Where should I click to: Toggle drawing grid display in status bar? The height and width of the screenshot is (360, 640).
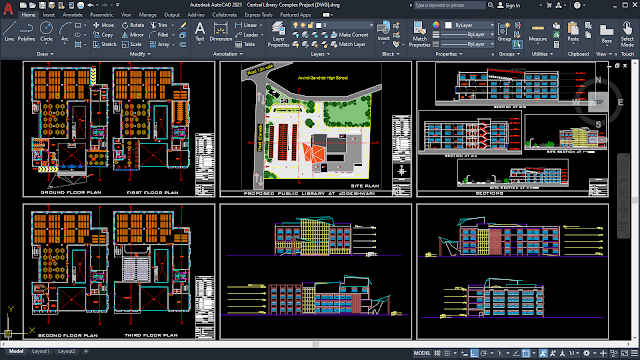pyautogui.click(x=437, y=353)
